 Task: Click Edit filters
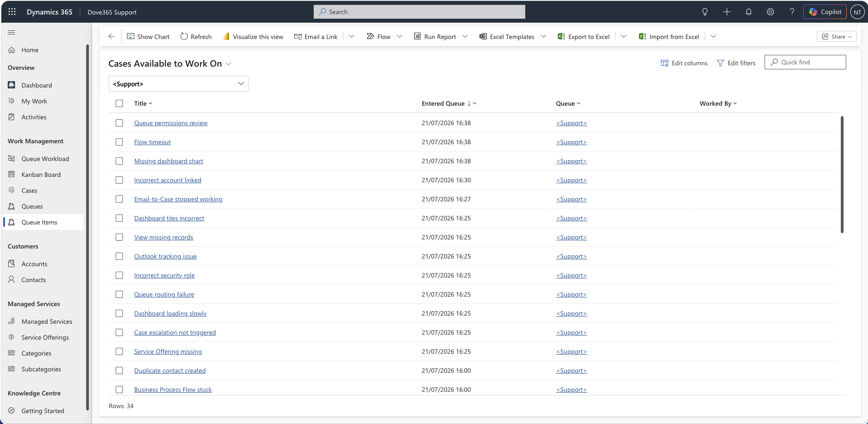[x=736, y=63]
